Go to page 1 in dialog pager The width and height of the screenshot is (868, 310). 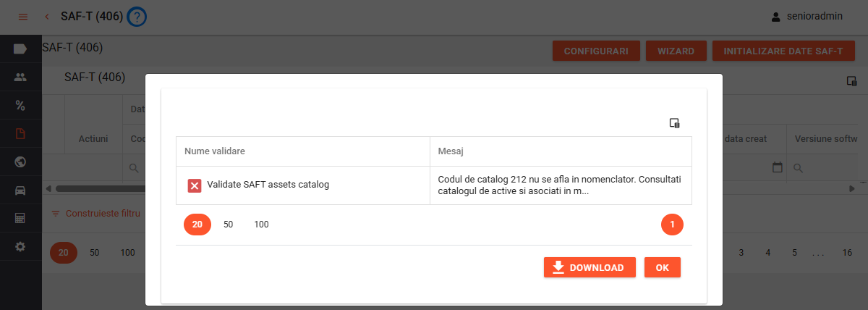[672, 225]
